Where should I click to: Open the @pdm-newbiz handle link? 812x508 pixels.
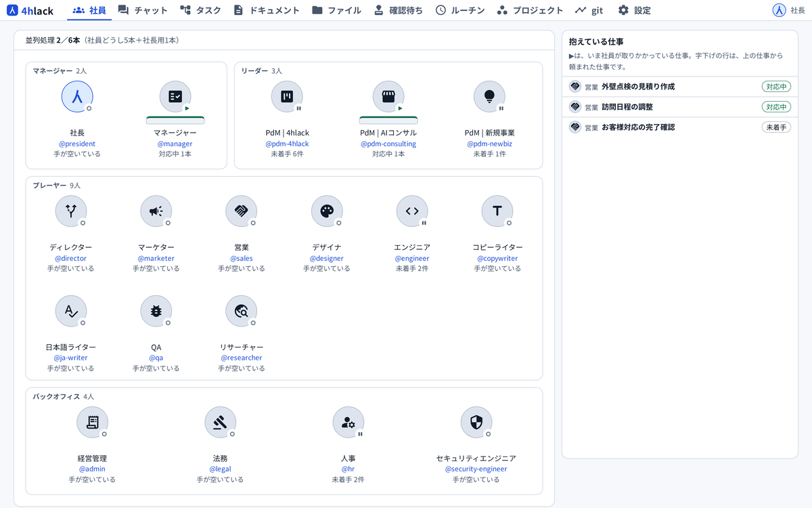(490, 144)
